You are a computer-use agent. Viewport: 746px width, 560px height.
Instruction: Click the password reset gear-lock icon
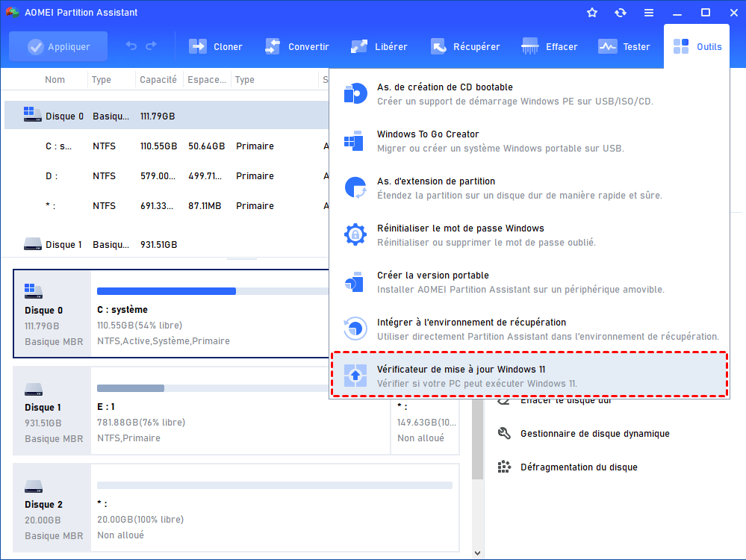click(355, 234)
